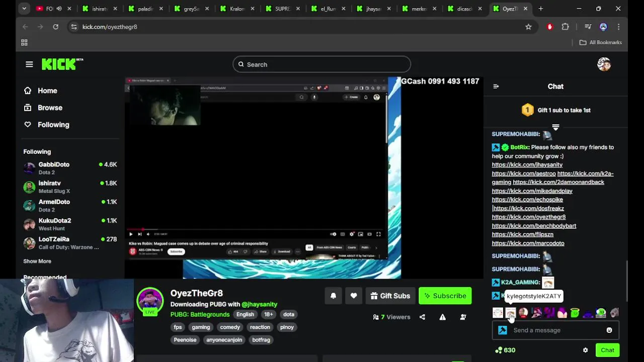Click the notification bell for OyezTheGr8
Image resolution: width=644 pixels, height=362 pixels.
tap(333, 296)
